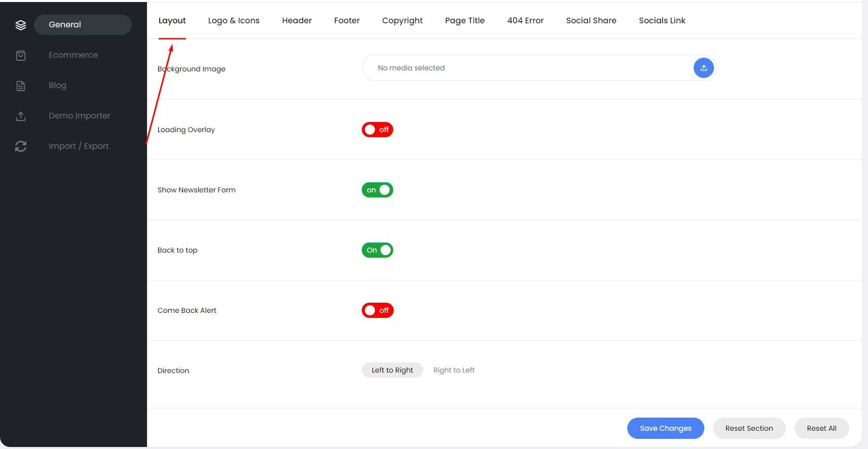868x449 pixels.
Task: Go to the Social Share tab
Action: click(x=591, y=20)
